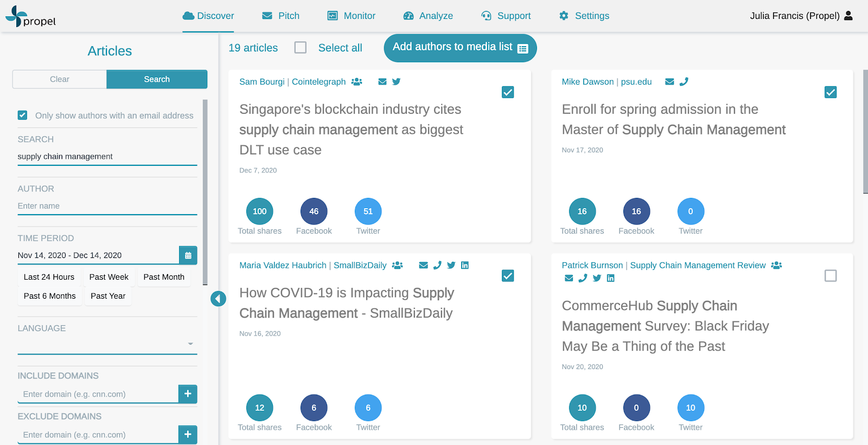Image resolution: width=868 pixels, height=445 pixels.
Task: Open the Monitor tab
Action: tap(352, 16)
